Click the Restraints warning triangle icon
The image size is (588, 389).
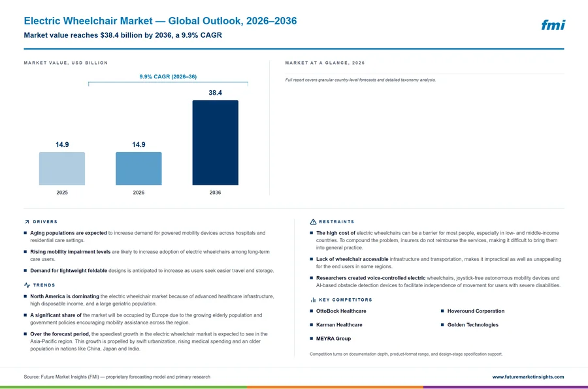(313, 222)
